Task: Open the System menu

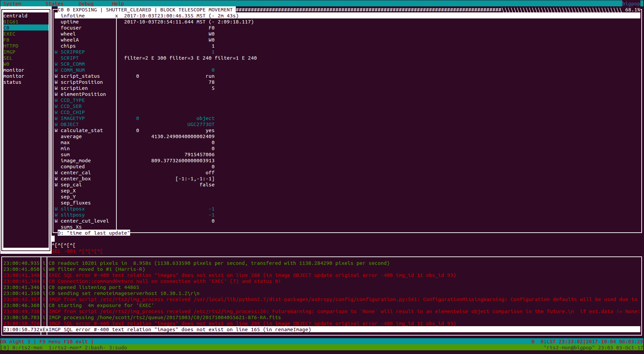Action: [x=12, y=4]
